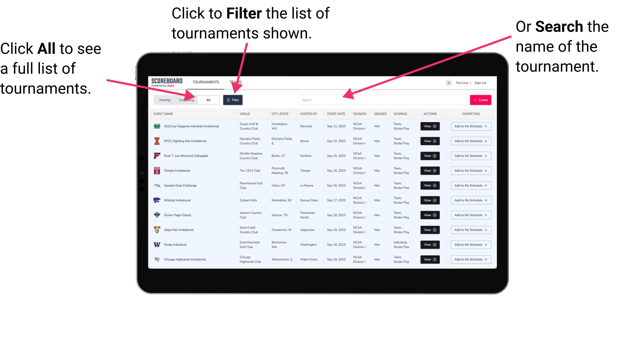The height and width of the screenshot is (346, 644).
Task: Click the Marshall team logo icon
Action: point(156,126)
